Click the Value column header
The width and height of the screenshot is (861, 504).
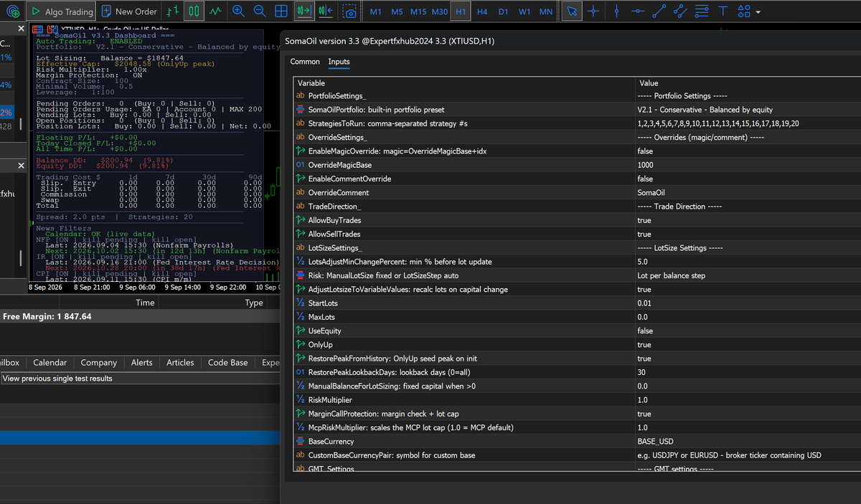point(746,83)
